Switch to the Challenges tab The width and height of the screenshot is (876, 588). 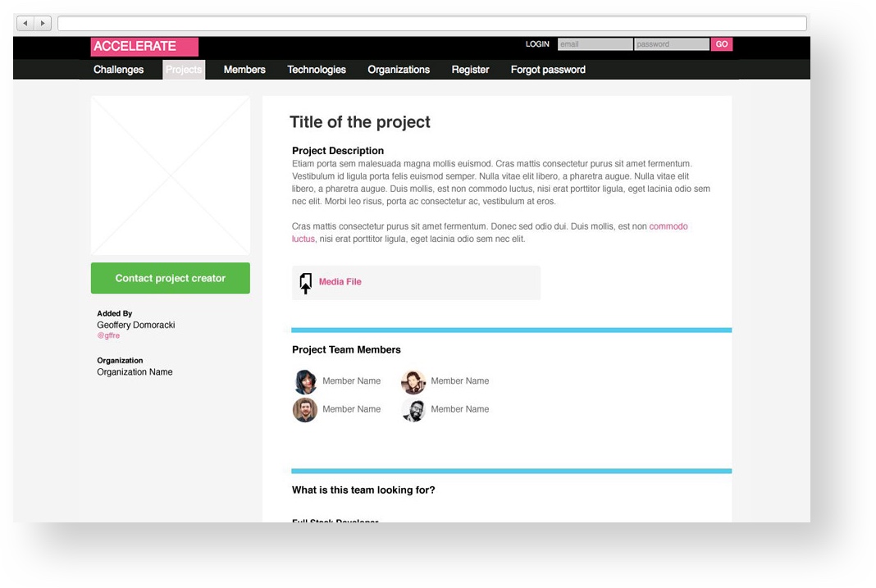(118, 70)
